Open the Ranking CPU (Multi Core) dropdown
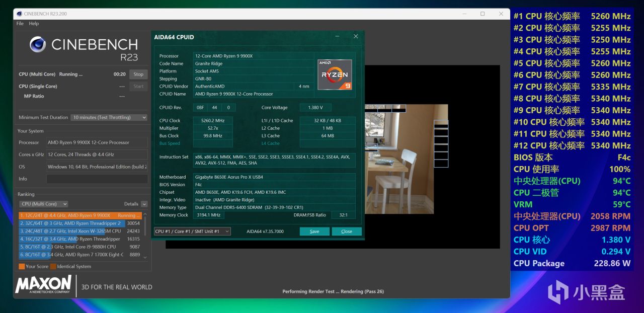 [43, 204]
